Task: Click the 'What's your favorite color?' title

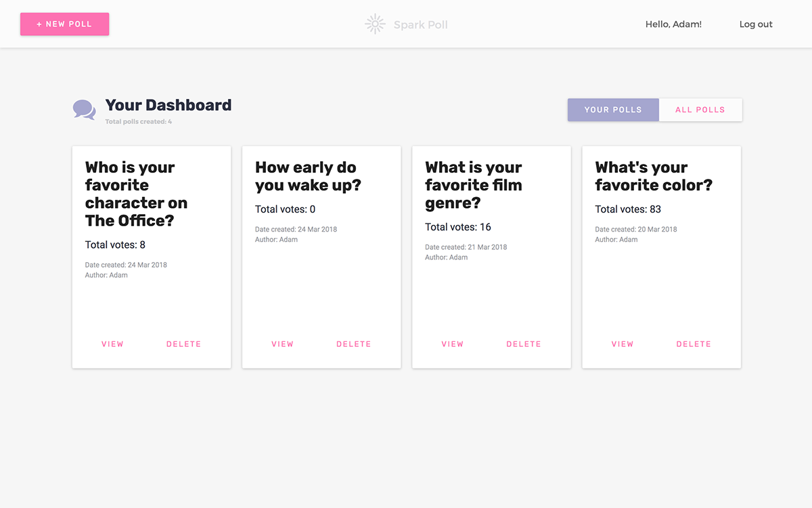Action: (x=654, y=176)
